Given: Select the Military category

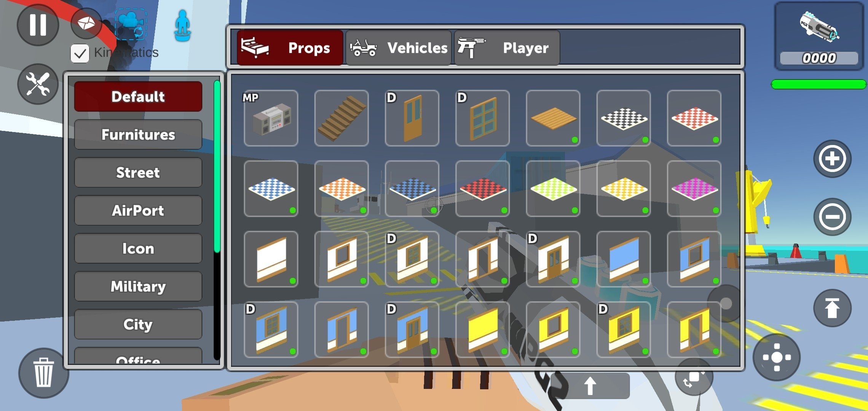Looking at the screenshot, I should [137, 286].
